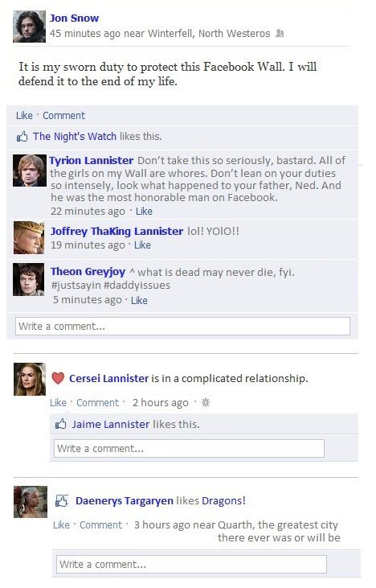376x588 pixels.
Task: Open Jon Snow's profile picture
Action: (29, 27)
